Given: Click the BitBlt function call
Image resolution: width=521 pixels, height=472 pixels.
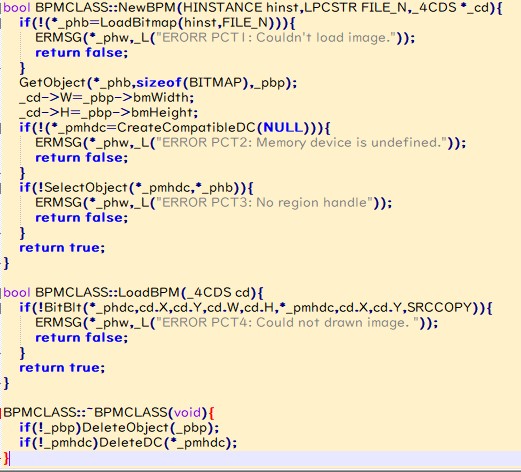Looking at the screenshot, I should pos(63,307).
